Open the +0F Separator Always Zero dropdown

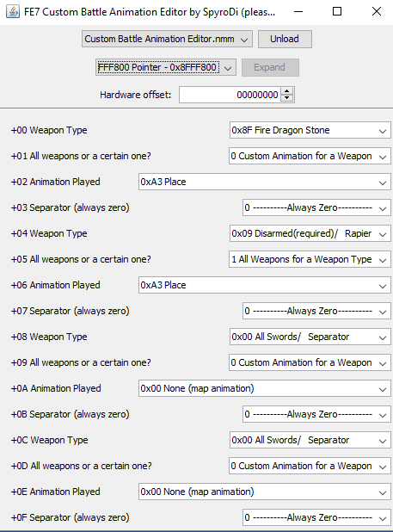click(316, 517)
